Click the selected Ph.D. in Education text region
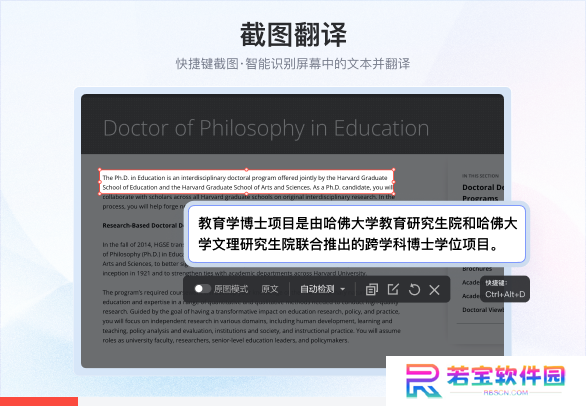The height and width of the screenshot is (406, 586). 247,182
